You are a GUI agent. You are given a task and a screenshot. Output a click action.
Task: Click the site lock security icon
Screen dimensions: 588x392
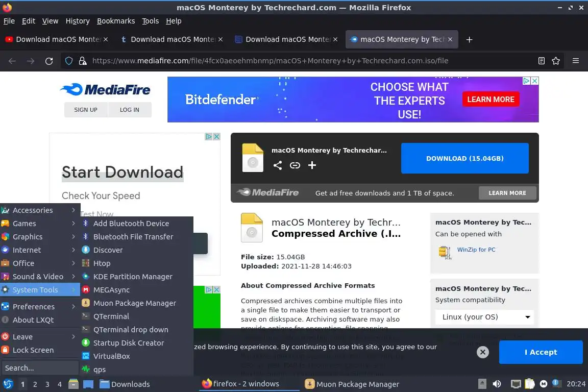[x=83, y=61]
